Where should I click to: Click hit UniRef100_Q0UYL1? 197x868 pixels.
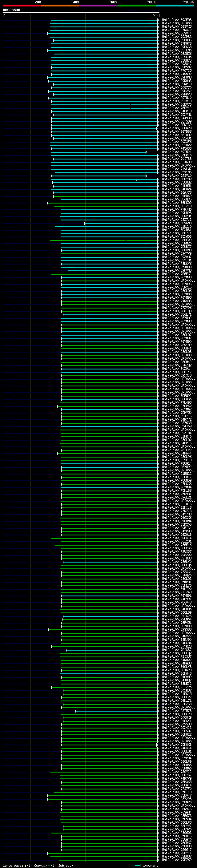[176, 853]
